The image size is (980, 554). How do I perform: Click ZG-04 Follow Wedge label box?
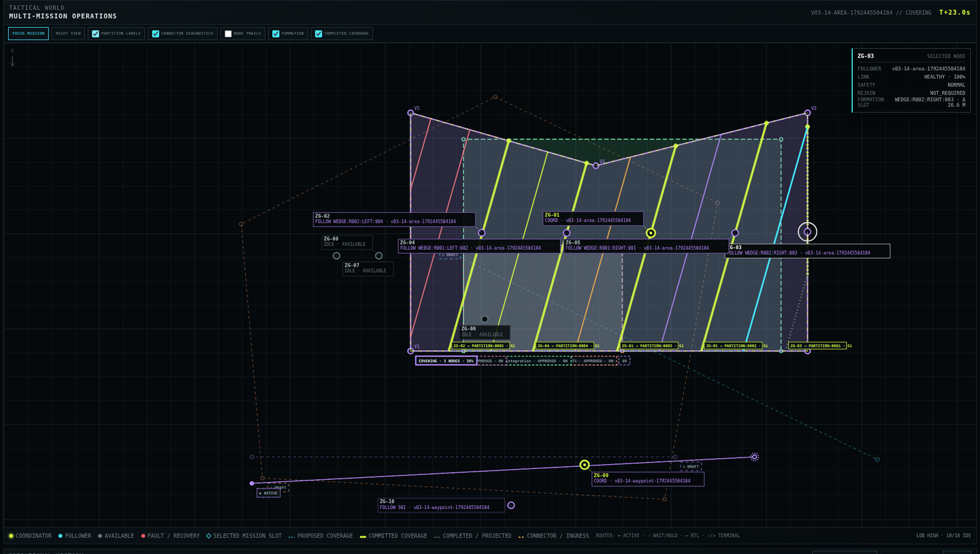click(479, 246)
